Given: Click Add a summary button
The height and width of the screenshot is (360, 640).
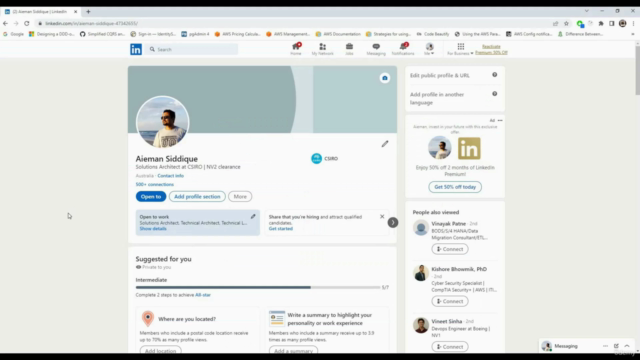Looking at the screenshot, I should click(x=293, y=350).
